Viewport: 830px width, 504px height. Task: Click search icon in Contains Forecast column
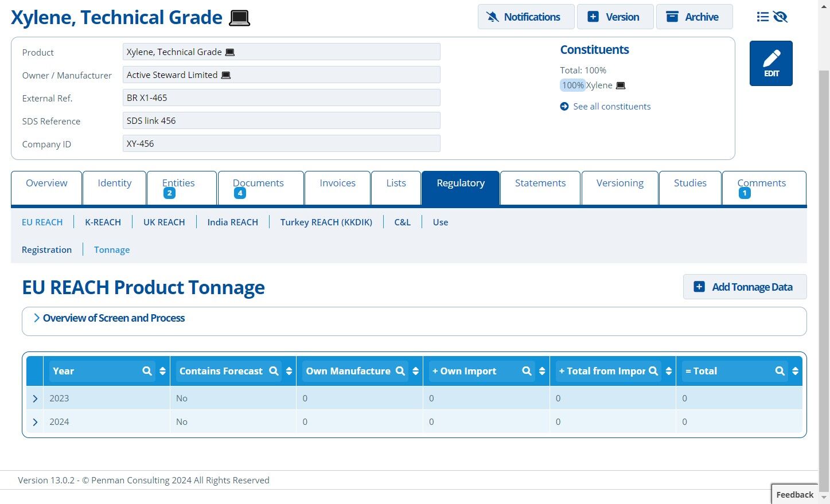[x=274, y=371]
